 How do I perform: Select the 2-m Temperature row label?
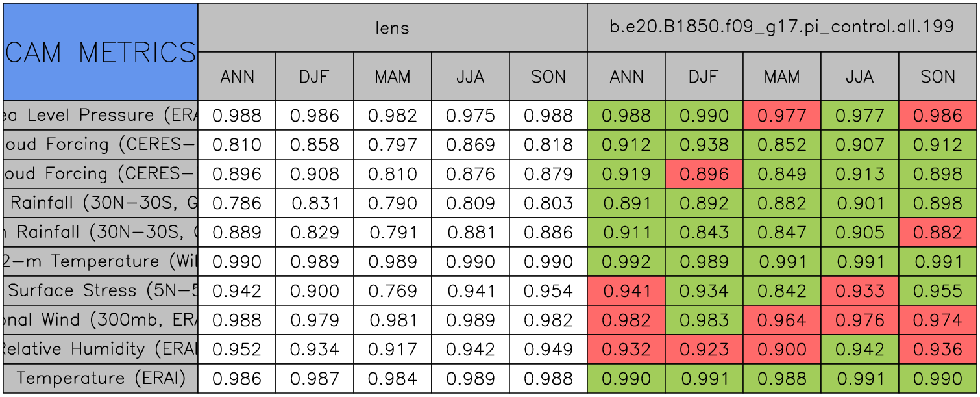(x=101, y=261)
